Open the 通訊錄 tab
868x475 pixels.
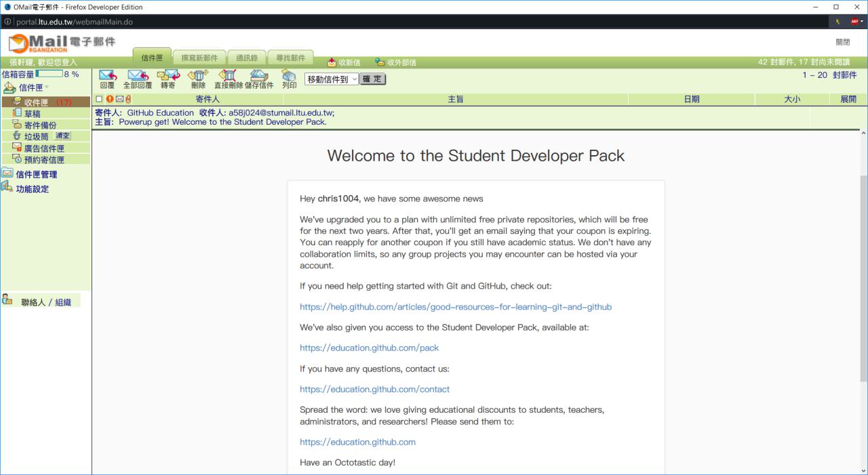(x=246, y=58)
